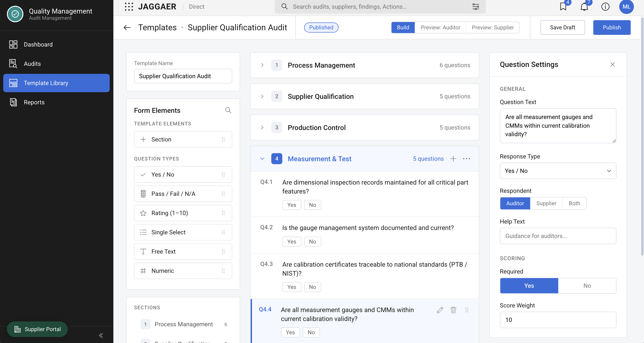Edit the Question Text textarea
The image size is (644, 343).
coord(558,126)
